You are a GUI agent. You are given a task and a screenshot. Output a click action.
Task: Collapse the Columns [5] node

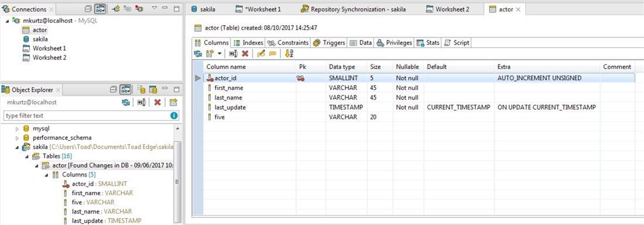pos(46,175)
